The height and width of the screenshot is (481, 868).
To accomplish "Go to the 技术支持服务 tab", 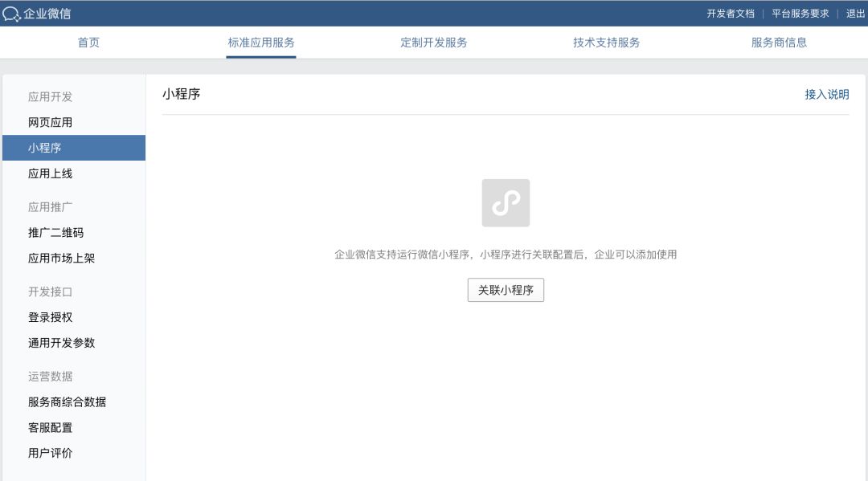I will click(606, 43).
